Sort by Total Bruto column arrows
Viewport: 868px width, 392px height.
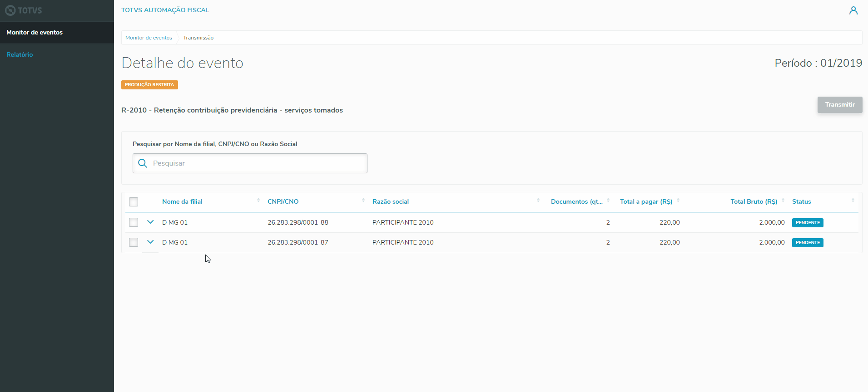pyautogui.click(x=783, y=200)
